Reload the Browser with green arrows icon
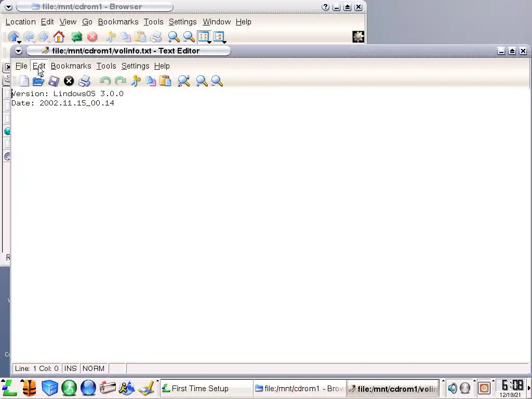The image size is (532, 399). (x=77, y=37)
